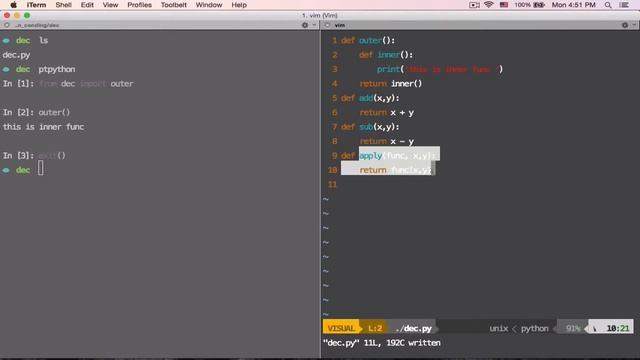Open the Shell menu

click(x=63, y=5)
